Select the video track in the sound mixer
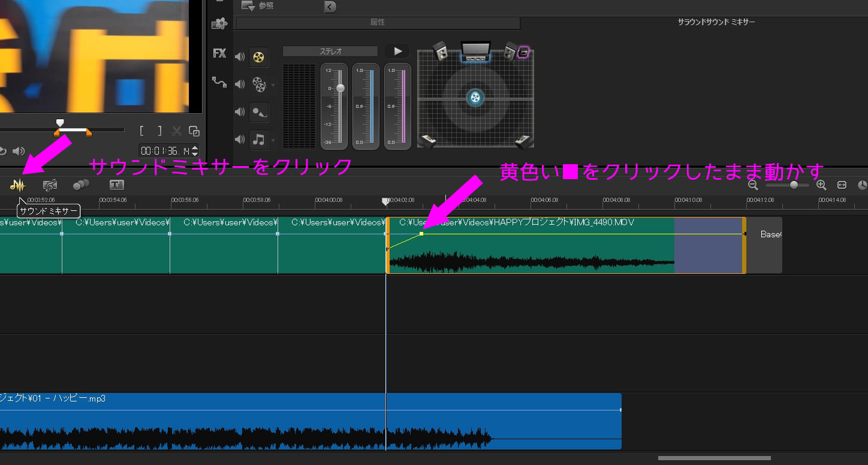 pyautogui.click(x=258, y=57)
